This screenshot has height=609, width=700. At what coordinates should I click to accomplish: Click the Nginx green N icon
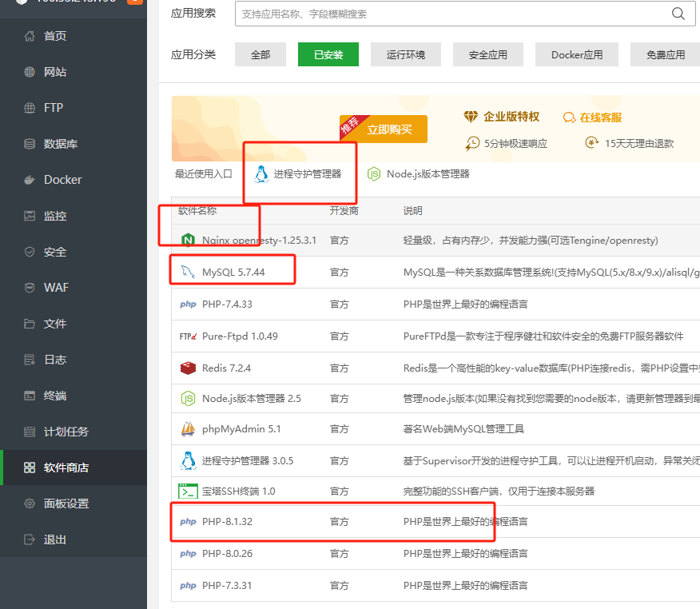point(188,241)
